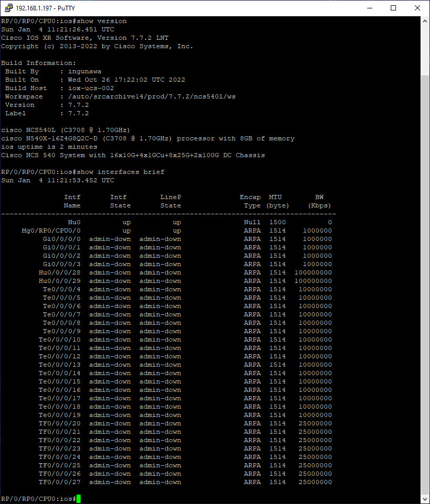Maximize the PuTTY window
Screen dimensions: 430x504
coord(393,8)
